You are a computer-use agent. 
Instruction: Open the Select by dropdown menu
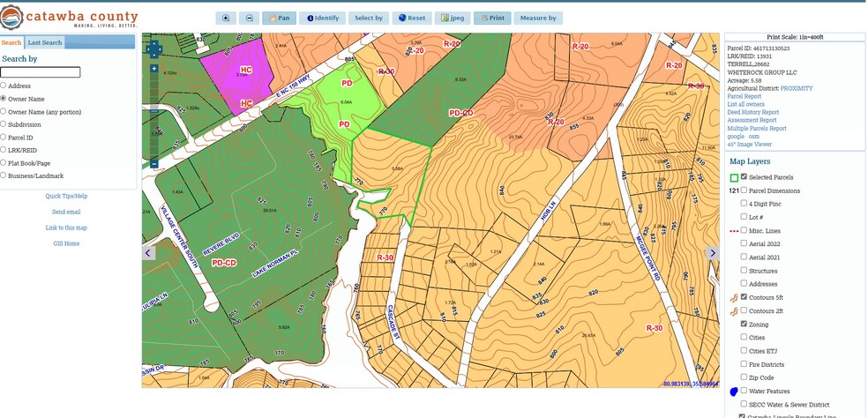[x=369, y=18]
